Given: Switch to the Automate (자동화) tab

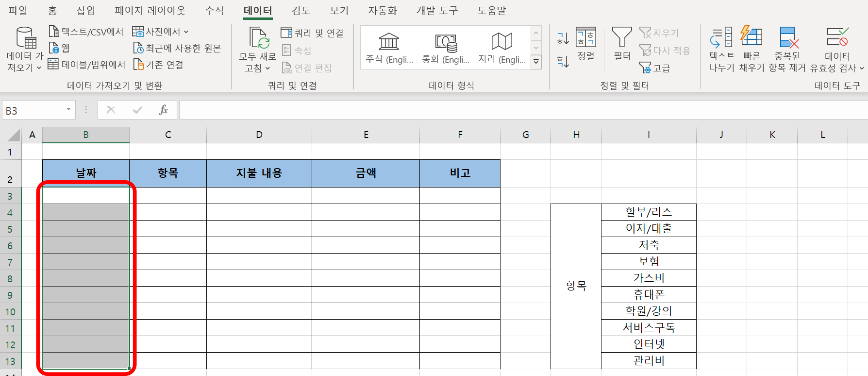Looking at the screenshot, I should 383,11.
